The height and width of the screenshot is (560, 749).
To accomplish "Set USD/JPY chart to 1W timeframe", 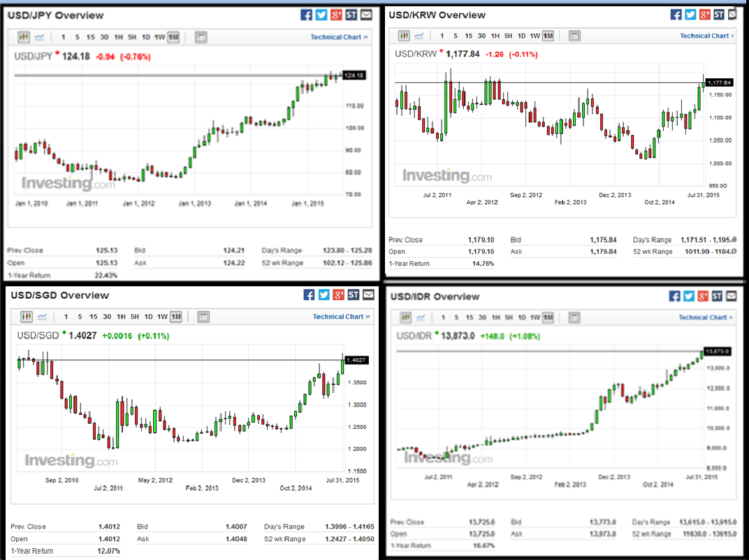I will [159, 37].
